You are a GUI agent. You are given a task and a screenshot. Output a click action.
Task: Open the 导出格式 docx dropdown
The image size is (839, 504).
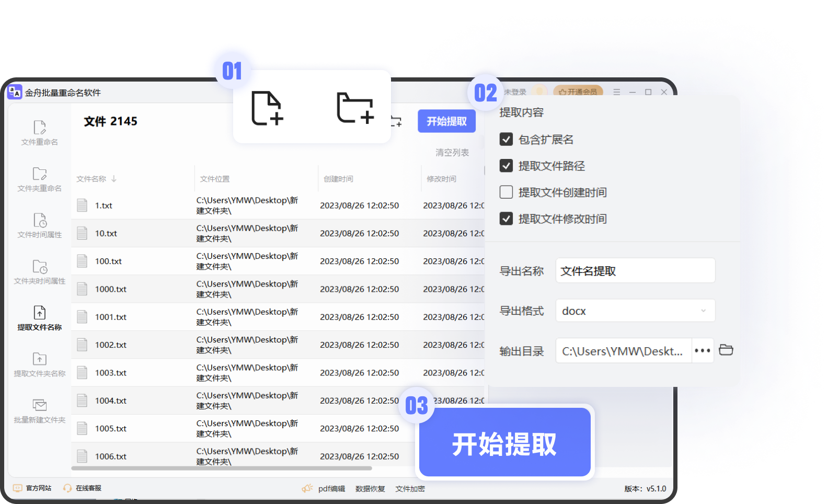pyautogui.click(x=635, y=311)
